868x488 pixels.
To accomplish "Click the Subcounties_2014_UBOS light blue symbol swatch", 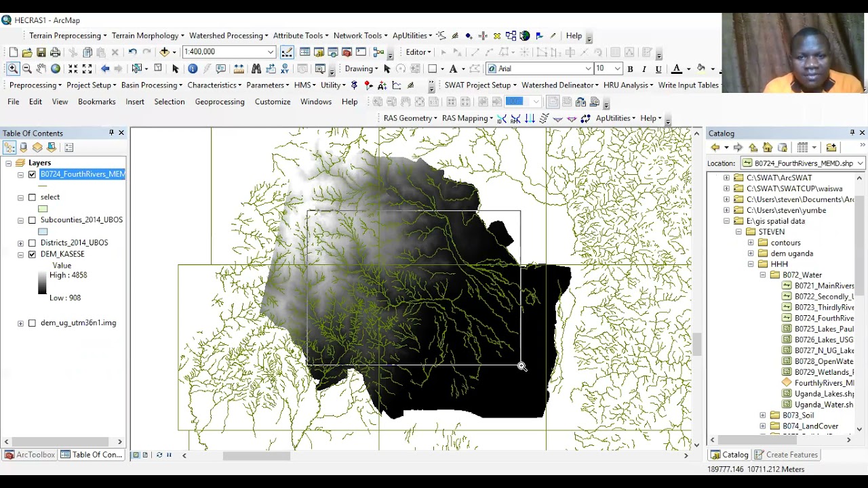I will point(43,232).
